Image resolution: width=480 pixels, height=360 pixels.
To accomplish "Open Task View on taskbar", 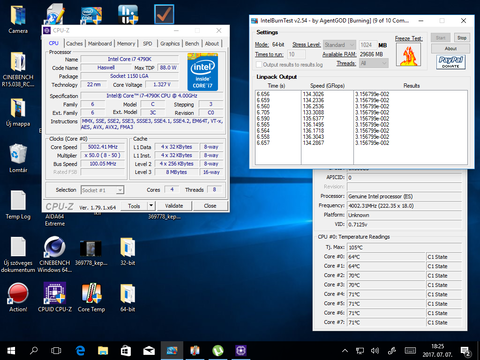I will 56,351.
